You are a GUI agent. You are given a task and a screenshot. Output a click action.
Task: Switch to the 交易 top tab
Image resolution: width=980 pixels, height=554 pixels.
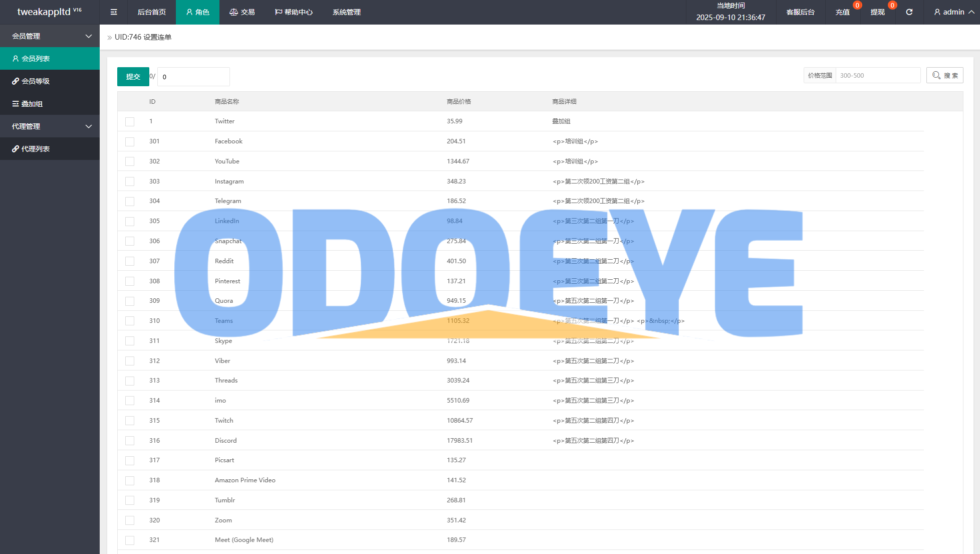click(x=242, y=12)
